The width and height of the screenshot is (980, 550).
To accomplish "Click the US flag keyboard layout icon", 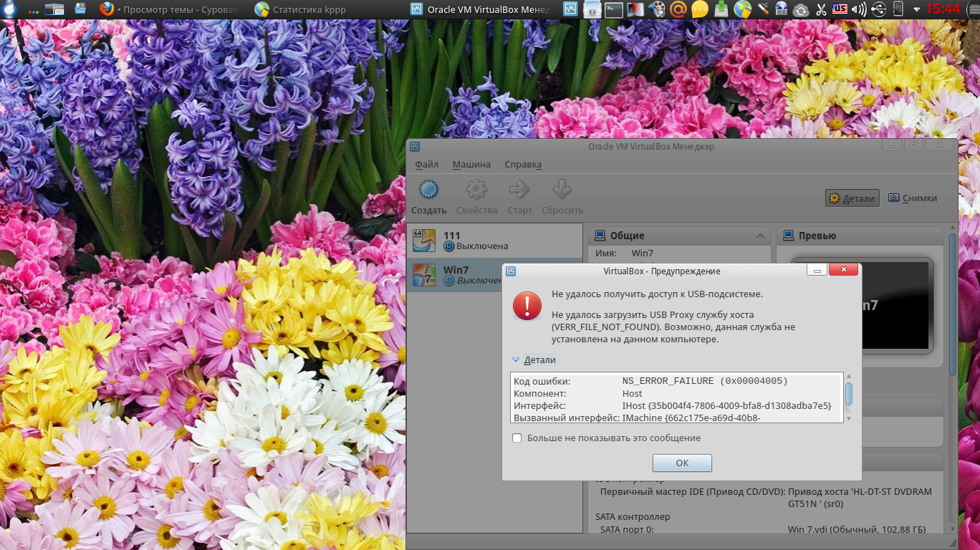I will pos(840,9).
